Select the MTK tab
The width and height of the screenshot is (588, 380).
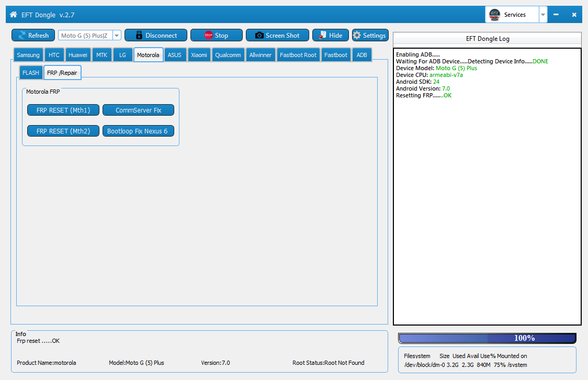(101, 55)
